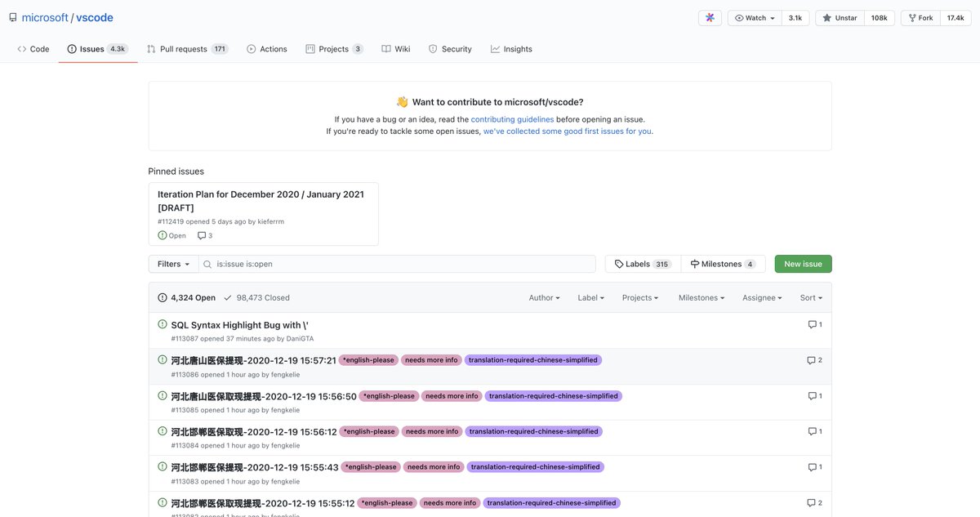Expand the Assignee filter menu
This screenshot has height=517, width=980.
pyautogui.click(x=762, y=298)
